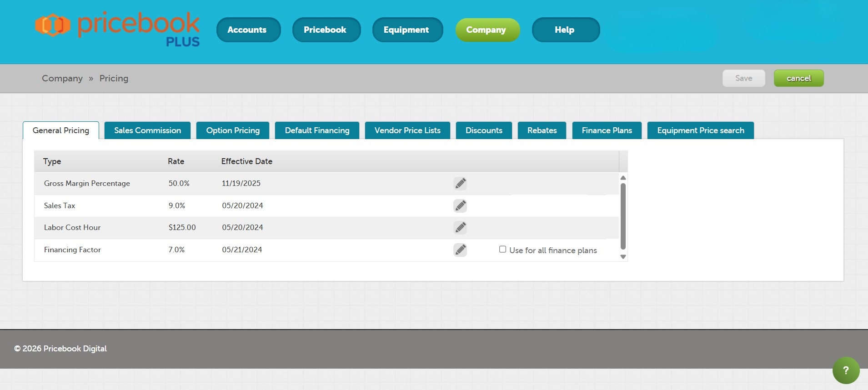The height and width of the screenshot is (390, 868).
Task: Edit the Labor Cost Hour entry
Action: 460,227
